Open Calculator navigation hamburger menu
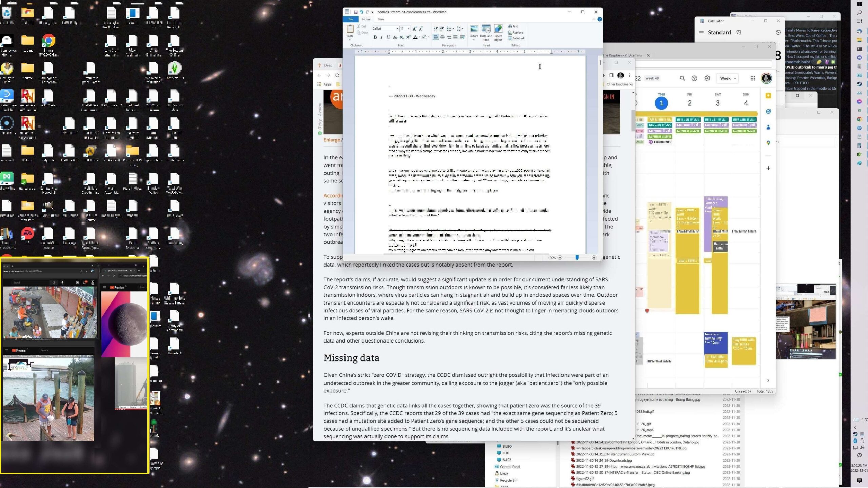 click(701, 33)
